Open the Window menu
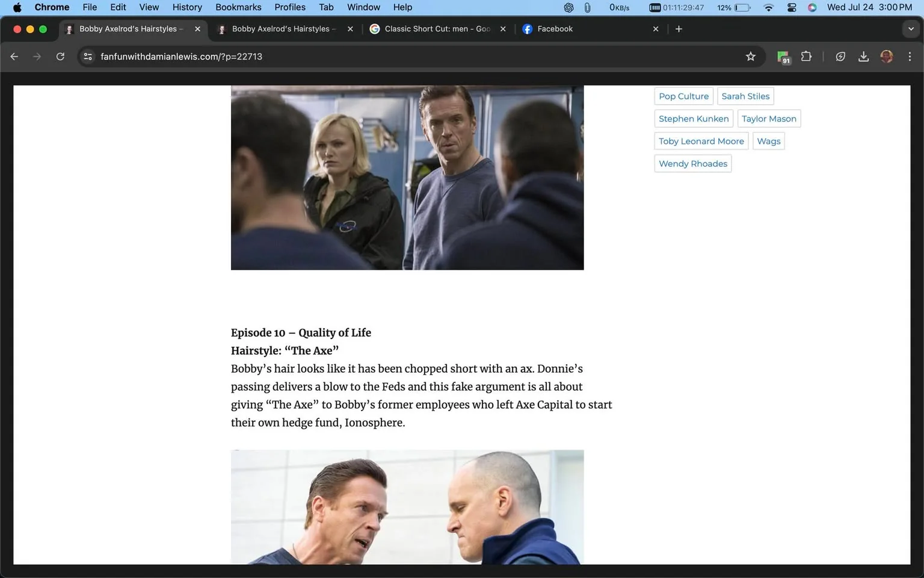 pyautogui.click(x=363, y=7)
